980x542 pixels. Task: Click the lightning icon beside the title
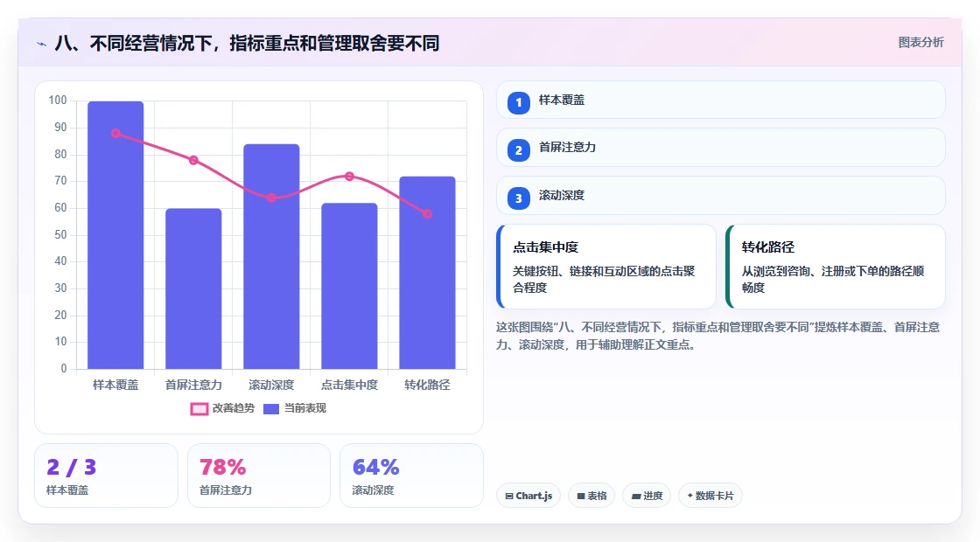point(41,44)
